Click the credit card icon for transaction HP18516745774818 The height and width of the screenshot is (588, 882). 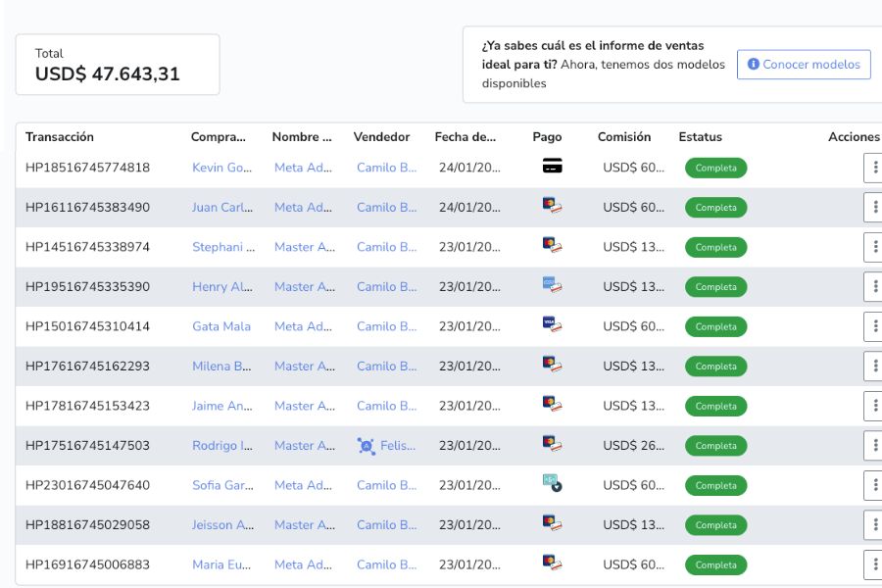click(552, 167)
